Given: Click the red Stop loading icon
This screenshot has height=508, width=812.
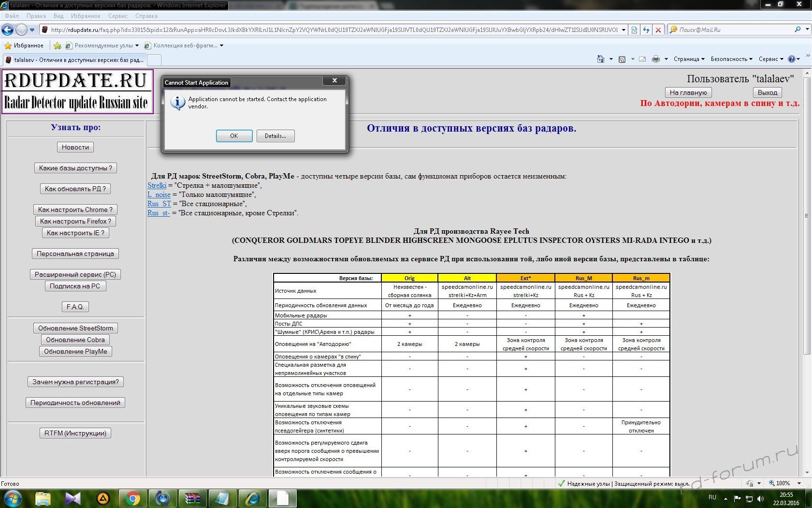Looking at the screenshot, I should click(x=658, y=30).
